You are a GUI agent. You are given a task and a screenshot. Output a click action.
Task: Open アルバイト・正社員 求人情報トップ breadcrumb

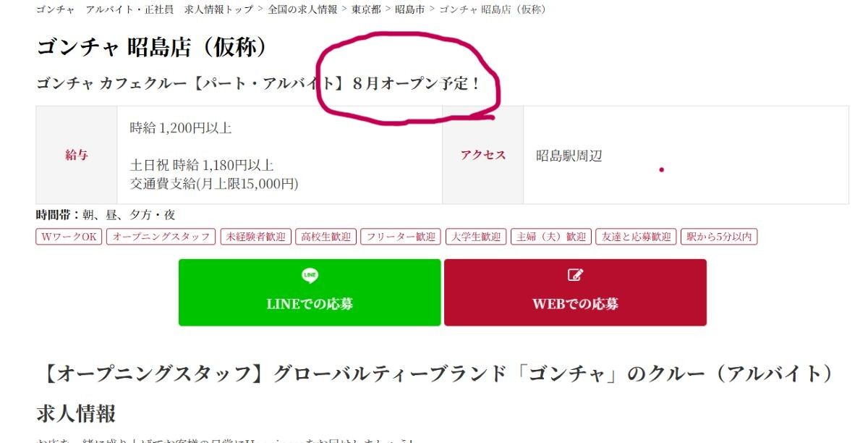click(169, 9)
